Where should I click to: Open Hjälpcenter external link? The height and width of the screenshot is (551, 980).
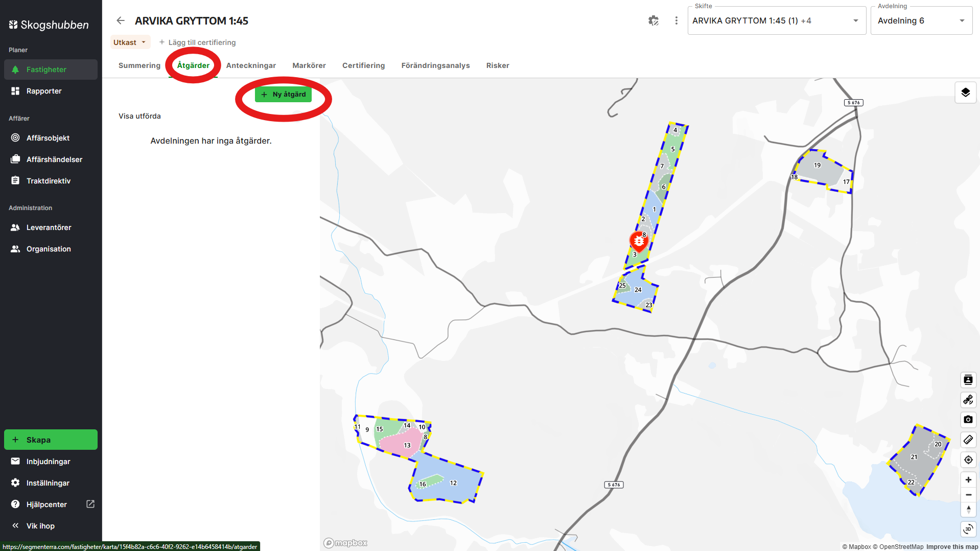pyautogui.click(x=51, y=504)
